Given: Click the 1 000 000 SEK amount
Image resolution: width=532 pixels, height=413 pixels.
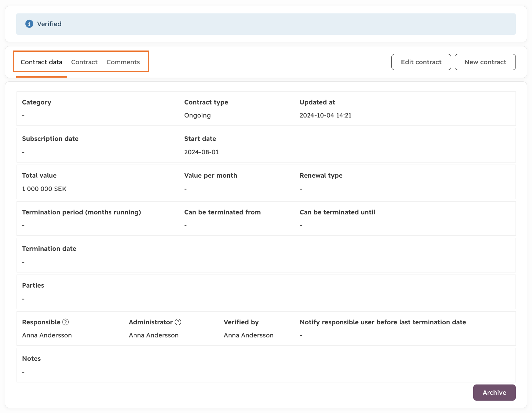Looking at the screenshot, I should click(x=44, y=189).
